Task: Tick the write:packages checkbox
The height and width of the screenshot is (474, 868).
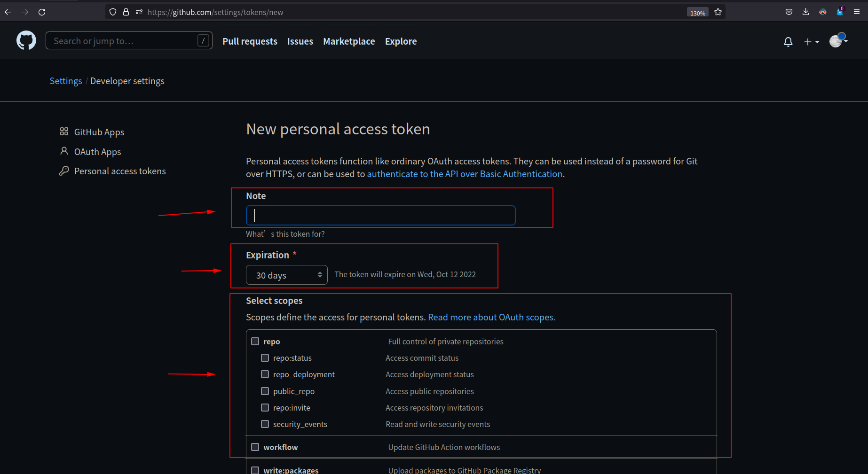Action: (x=255, y=470)
